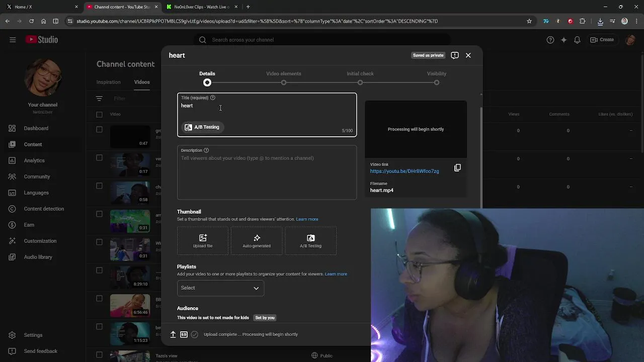This screenshot has height=362, width=644.
Task: Open Analytics in the sidebar
Action: coord(43,160)
